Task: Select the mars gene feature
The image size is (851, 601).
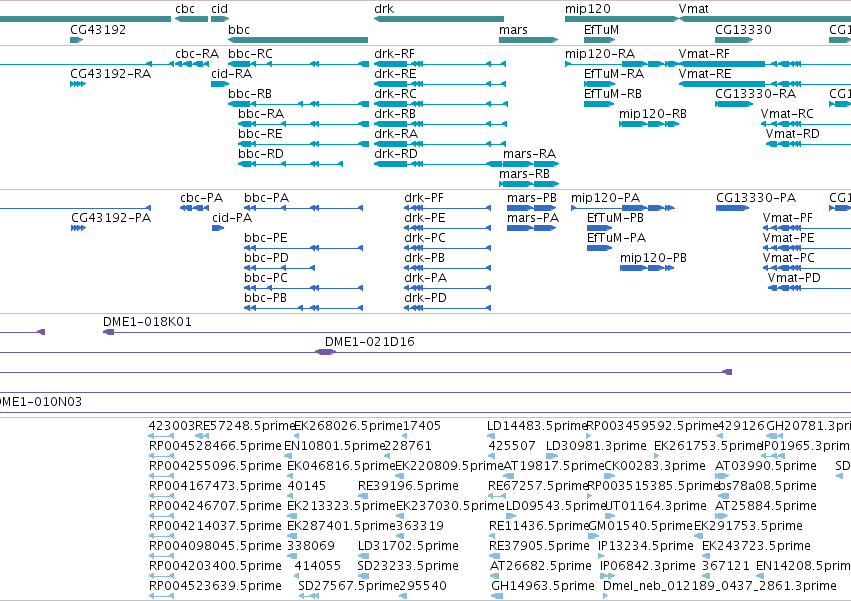Action: (x=529, y=40)
